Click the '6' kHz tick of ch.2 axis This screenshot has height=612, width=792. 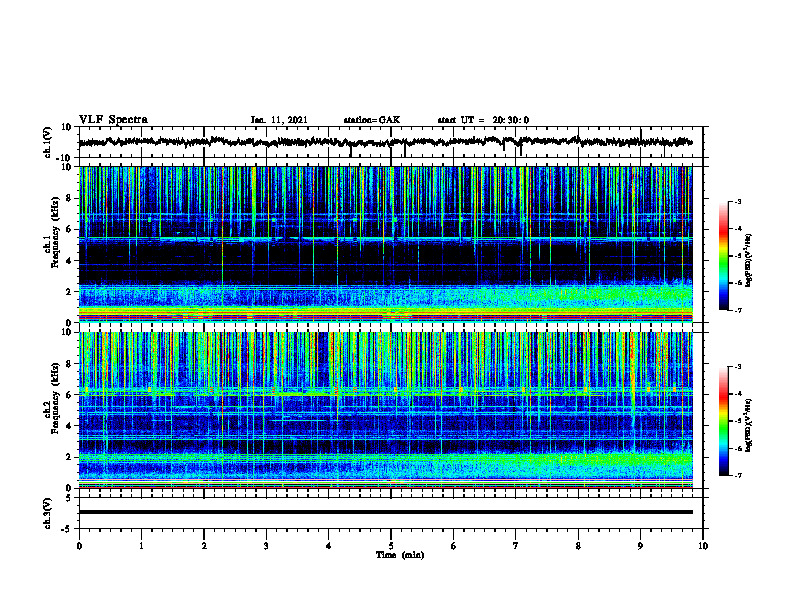tap(69, 395)
